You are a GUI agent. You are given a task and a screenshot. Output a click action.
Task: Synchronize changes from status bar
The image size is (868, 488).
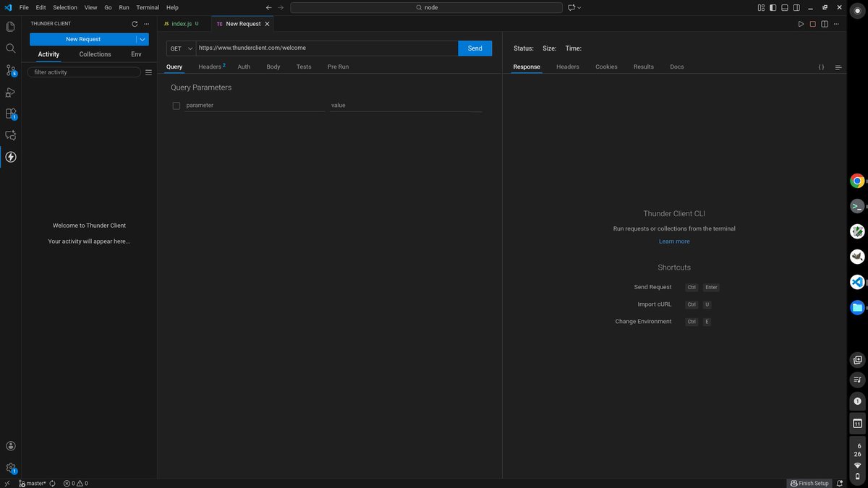click(x=53, y=483)
